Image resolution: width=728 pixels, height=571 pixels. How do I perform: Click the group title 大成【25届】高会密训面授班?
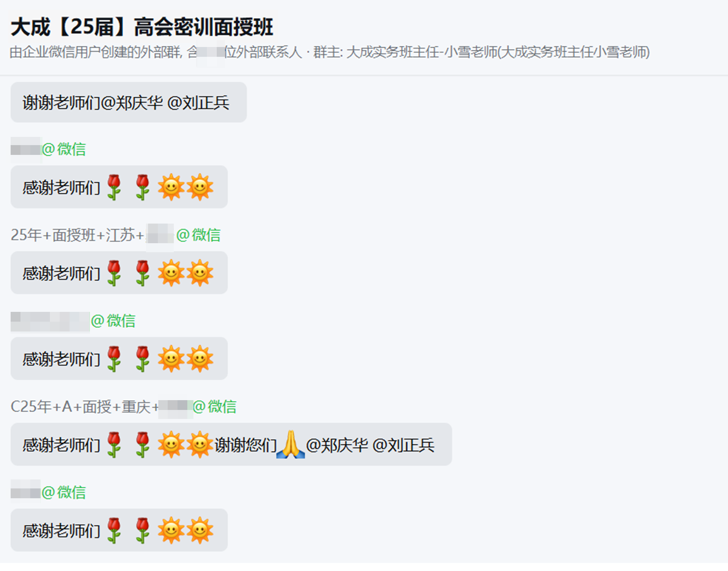tap(142, 27)
